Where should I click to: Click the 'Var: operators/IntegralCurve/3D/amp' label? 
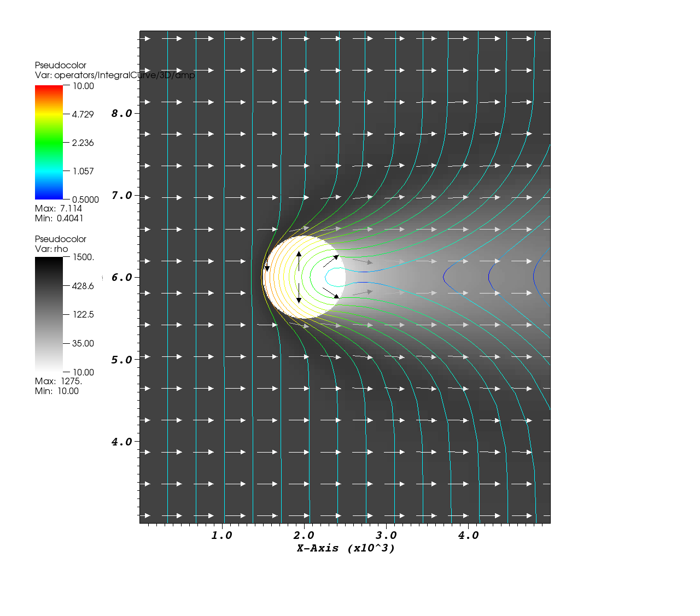[x=115, y=75]
